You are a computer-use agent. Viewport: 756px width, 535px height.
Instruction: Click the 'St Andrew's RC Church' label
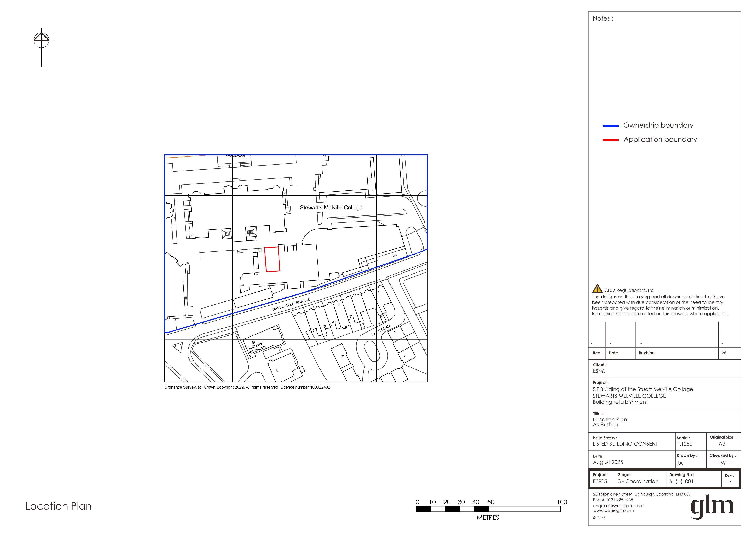coord(257,348)
